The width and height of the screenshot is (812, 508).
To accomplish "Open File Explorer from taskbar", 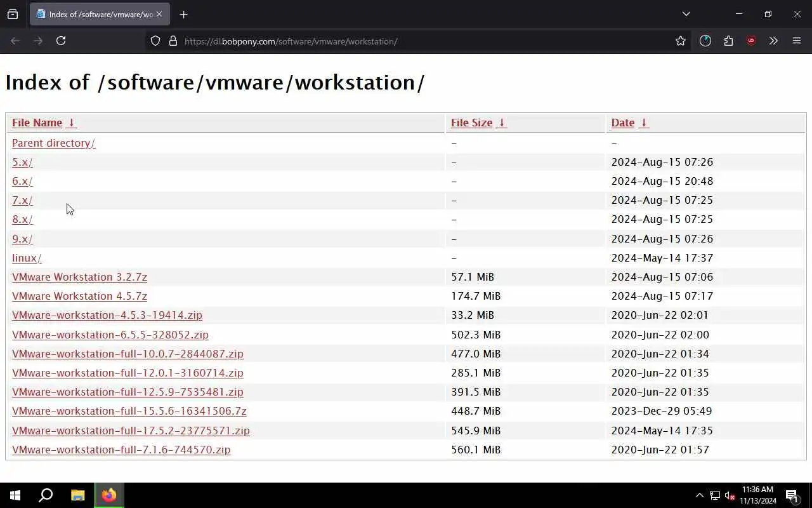I will [x=77, y=495].
